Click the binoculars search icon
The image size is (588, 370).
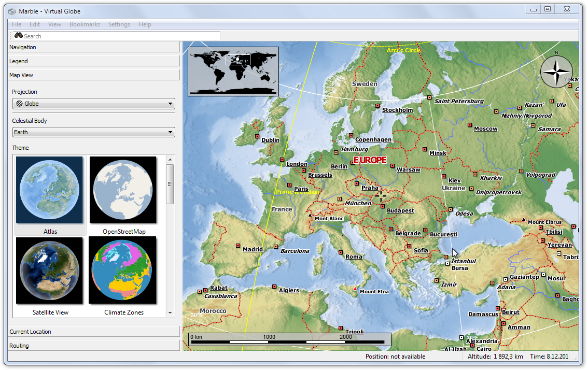coord(18,36)
